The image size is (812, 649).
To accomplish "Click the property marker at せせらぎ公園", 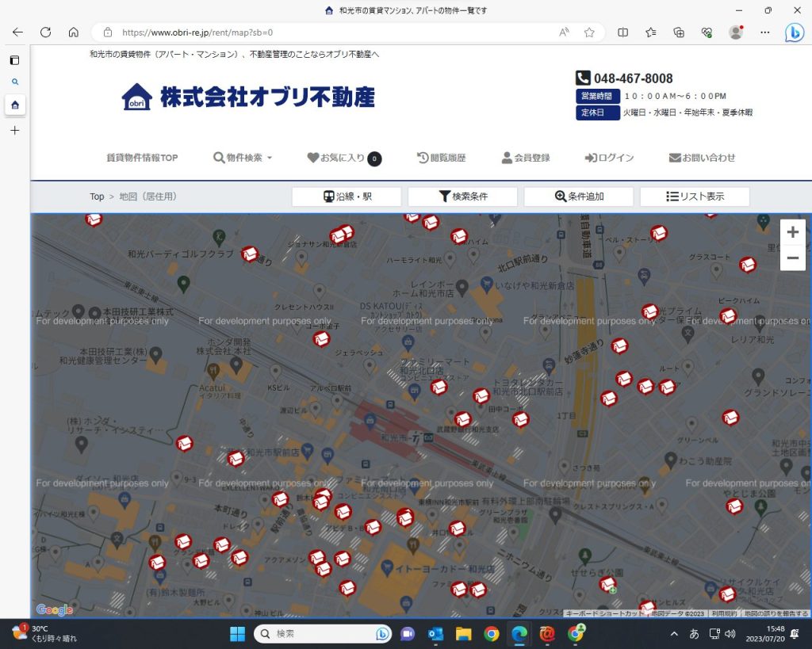I will click(x=608, y=585).
